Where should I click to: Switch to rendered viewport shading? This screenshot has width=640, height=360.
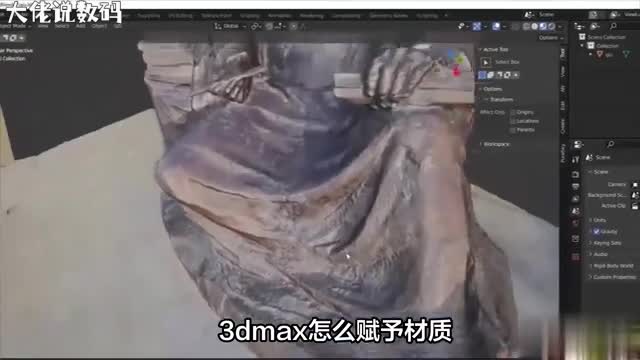tap(551, 26)
